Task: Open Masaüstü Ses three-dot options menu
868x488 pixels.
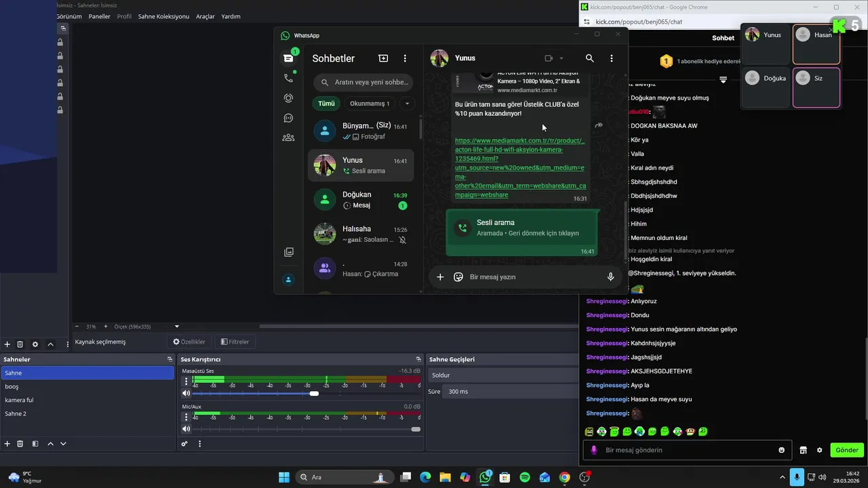Action: tap(186, 381)
